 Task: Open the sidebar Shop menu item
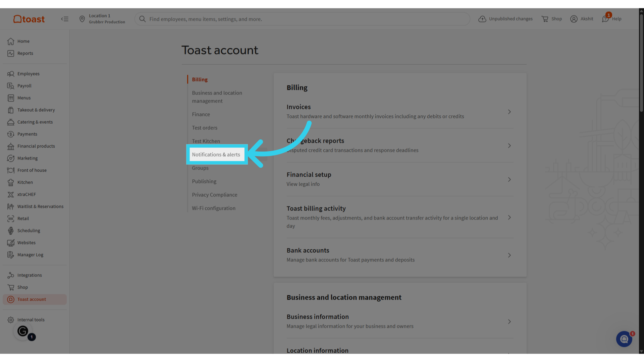coord(35,287)
